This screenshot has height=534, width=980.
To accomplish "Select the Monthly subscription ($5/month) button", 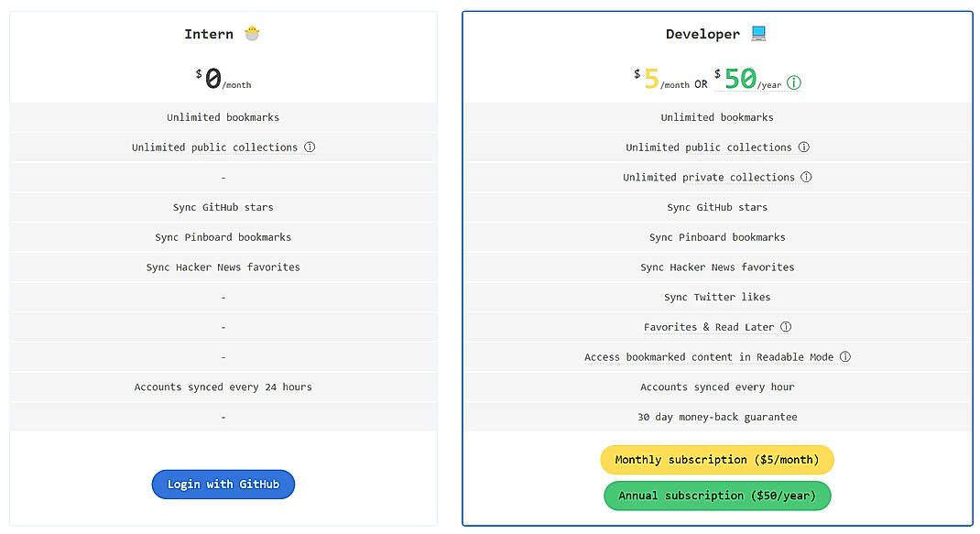I will point(716,459).
